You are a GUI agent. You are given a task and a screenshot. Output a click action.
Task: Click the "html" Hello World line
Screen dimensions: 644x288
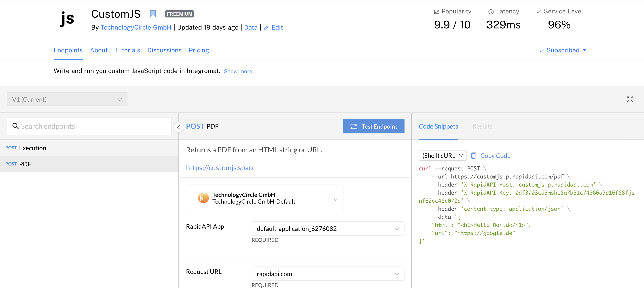tap(481, 225)
